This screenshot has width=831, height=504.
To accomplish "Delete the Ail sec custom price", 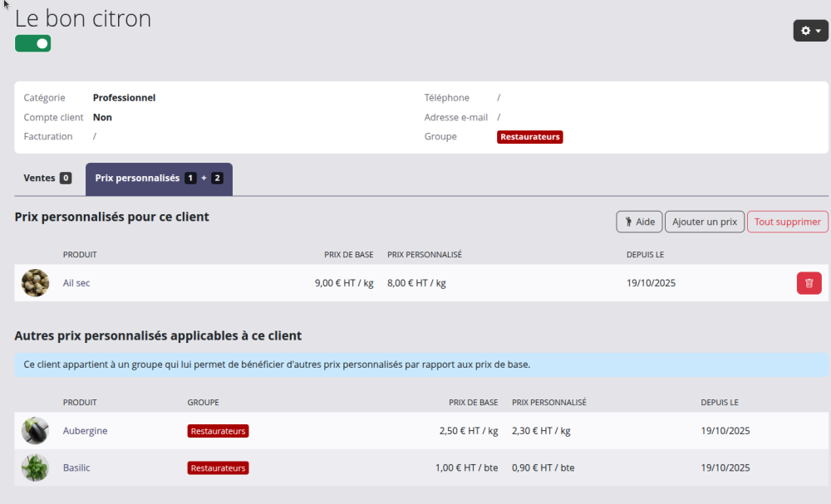I will click(809, 283).
